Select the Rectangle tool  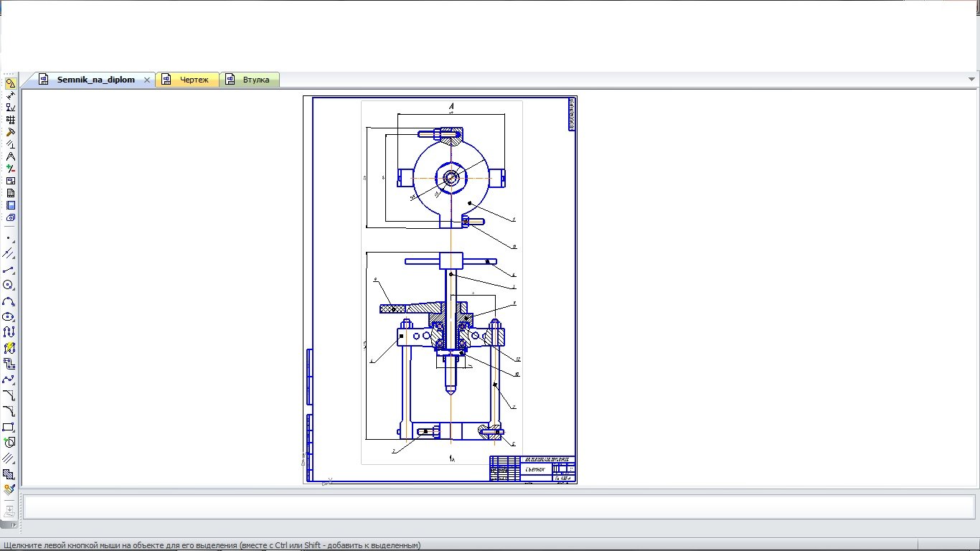click(x=9, y=427)
